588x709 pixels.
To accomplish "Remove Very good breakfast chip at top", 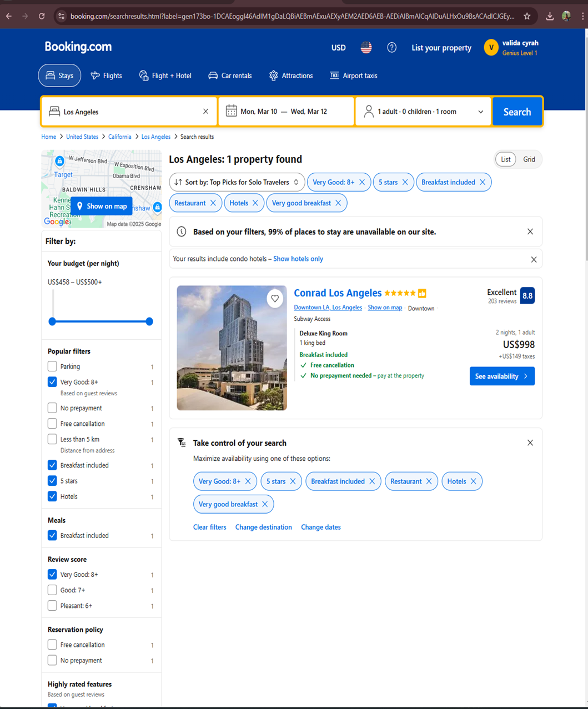I will coord(338,203).
